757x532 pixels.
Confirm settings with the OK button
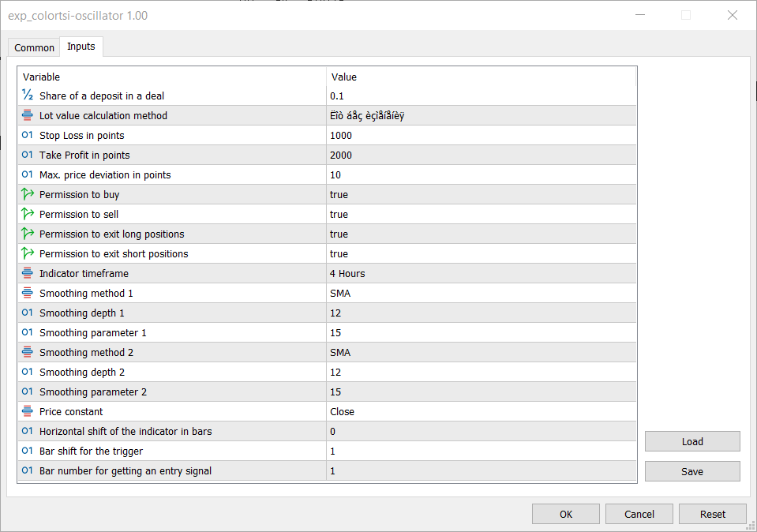click(x=566, y=514)
